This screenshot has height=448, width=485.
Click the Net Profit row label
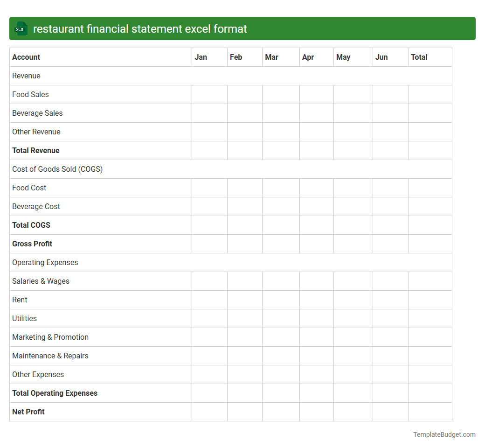click(28, 412)
